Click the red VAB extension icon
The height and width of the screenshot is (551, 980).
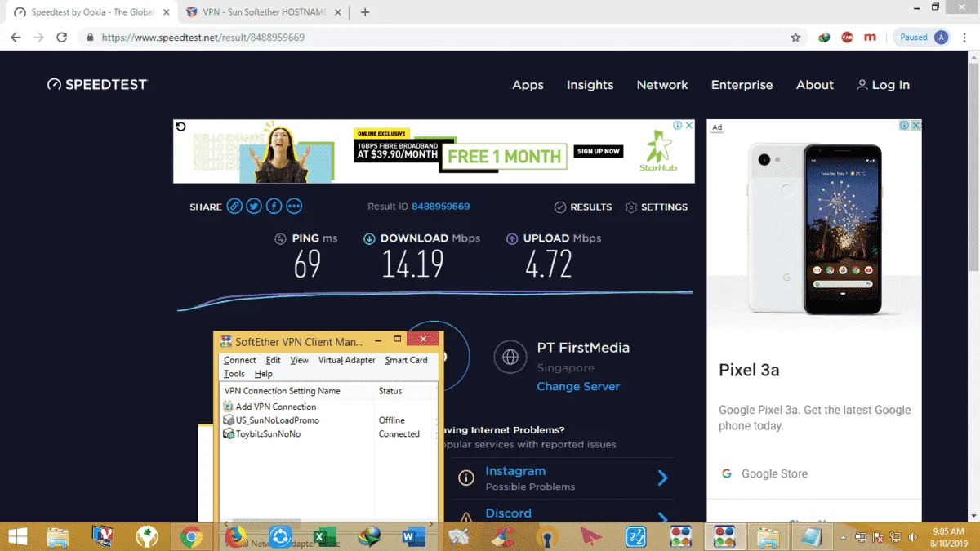[x=847, y=38]
